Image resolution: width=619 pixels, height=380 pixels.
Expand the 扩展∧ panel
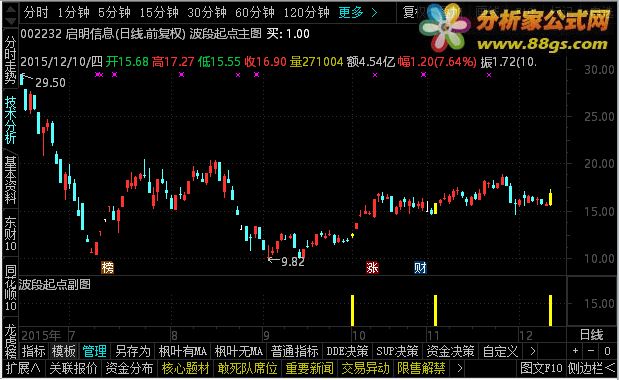coord(23,368)
